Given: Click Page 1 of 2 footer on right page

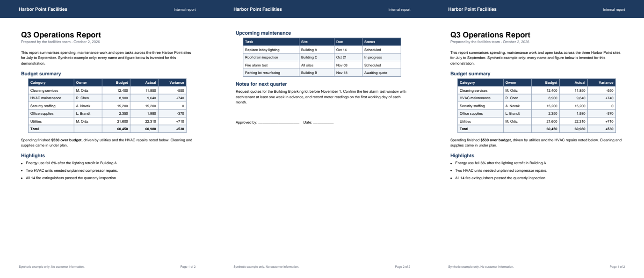Looking at the screenshot, I should click(617, 266).
